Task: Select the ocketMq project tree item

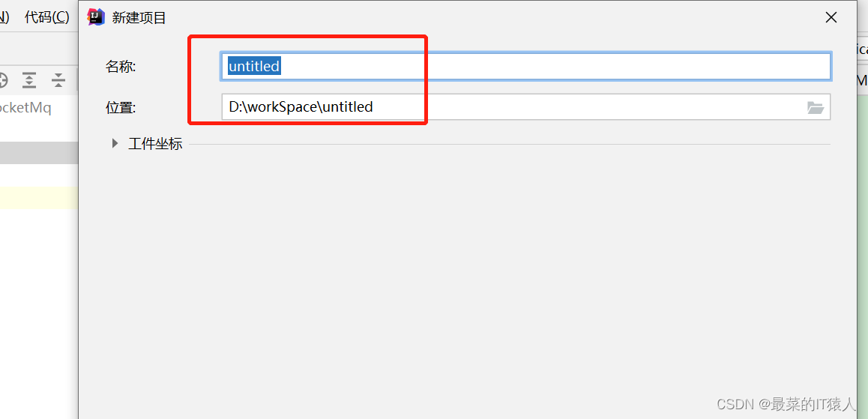Action: (x=26, y=107)
